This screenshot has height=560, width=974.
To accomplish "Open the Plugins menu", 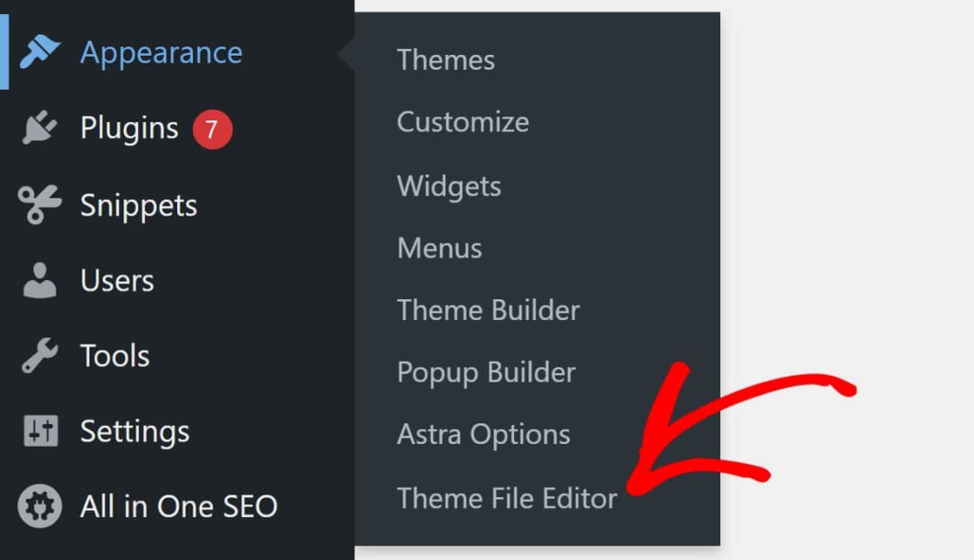I will point(129,128).
